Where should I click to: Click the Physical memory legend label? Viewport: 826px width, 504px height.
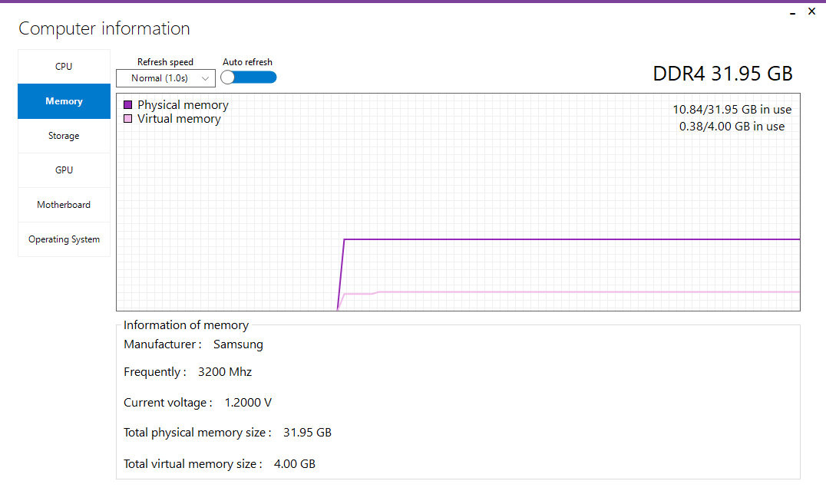click(183, 105)
